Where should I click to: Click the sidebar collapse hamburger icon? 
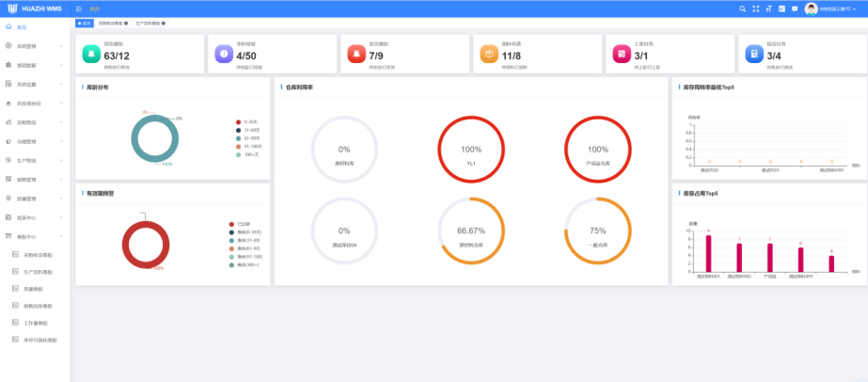[x=78, y=8]
